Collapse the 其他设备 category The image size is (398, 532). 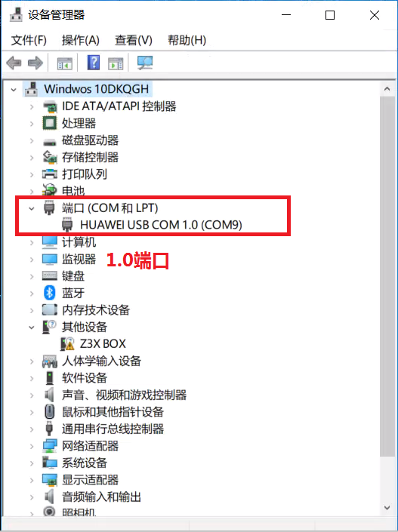(x=32, y=328)
